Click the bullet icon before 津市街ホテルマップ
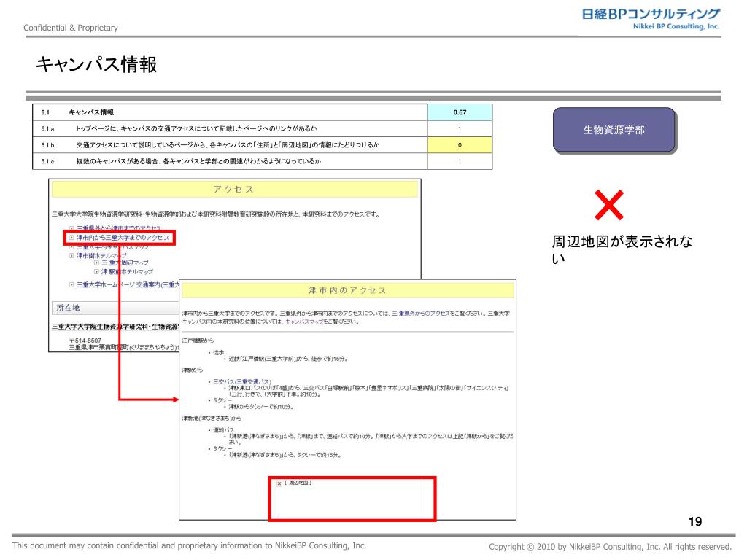Image resolution: width=747 pixels, height=560 pixels. click(71, 256)
